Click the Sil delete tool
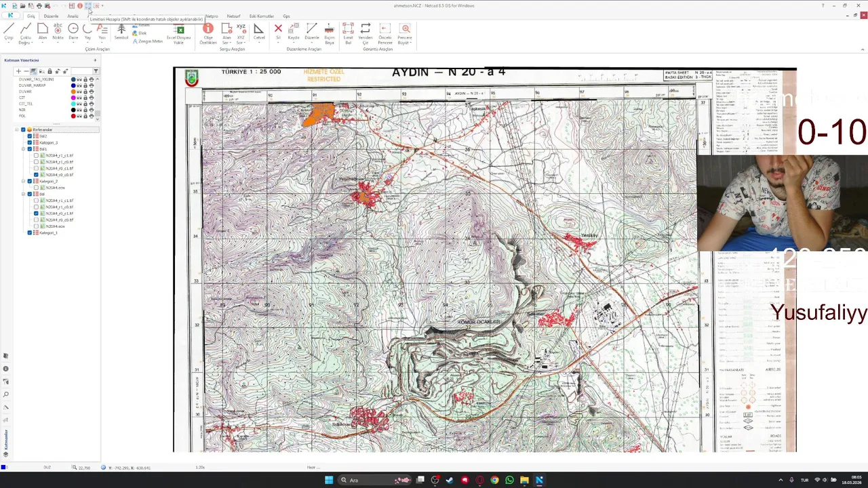868x488 pixels. click(x=278, y=31)
